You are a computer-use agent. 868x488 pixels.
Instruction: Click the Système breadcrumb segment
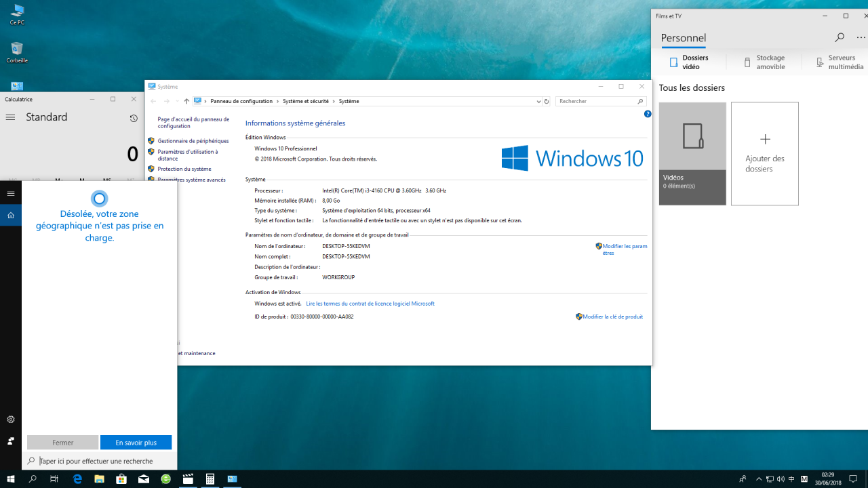(349, 101)
